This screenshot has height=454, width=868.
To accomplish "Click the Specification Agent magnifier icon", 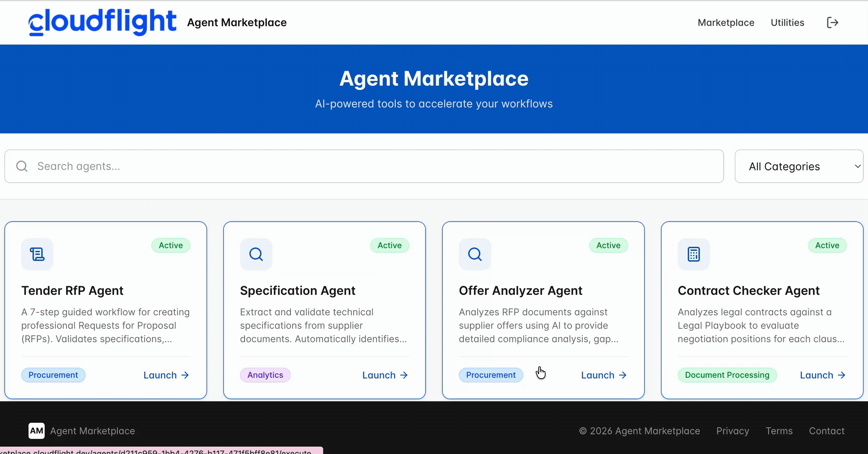I will pyautogui.click(x=256, y=254).
